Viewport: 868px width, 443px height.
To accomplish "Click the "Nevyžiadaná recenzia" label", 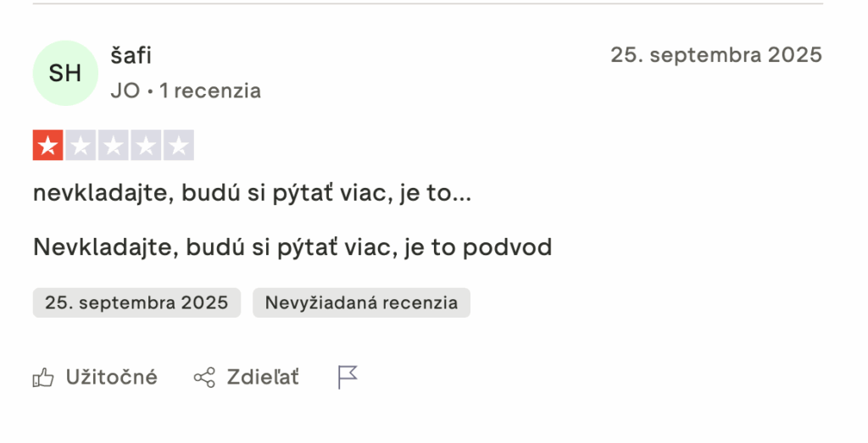I will coord(361,302).
